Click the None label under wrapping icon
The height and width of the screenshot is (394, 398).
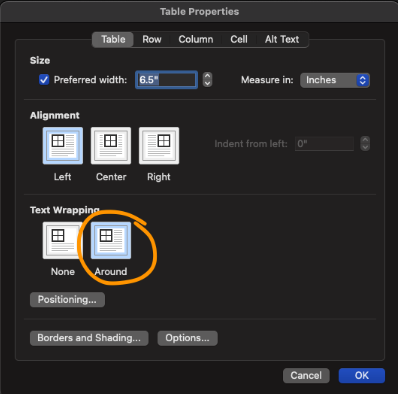pyautogui.click(x=63, y=272)
